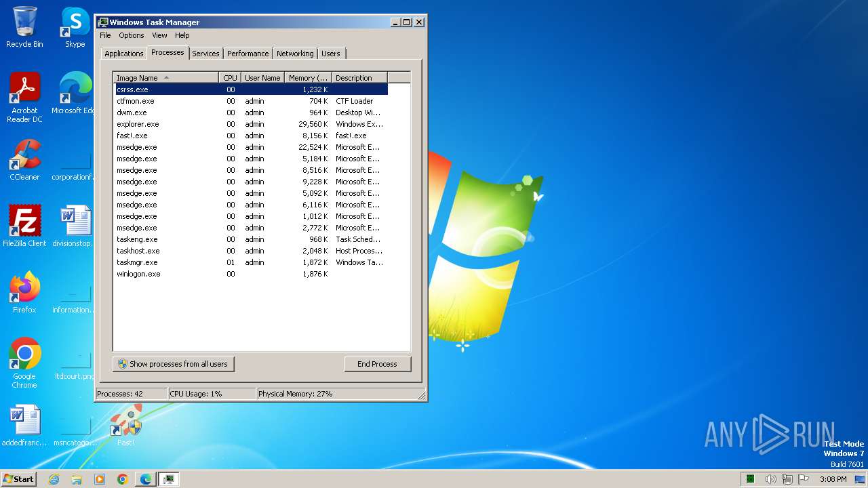Image resolution: width=868 pixels, height=488 pixels.
Task: Open the File menu
Action: pos(105,35)
